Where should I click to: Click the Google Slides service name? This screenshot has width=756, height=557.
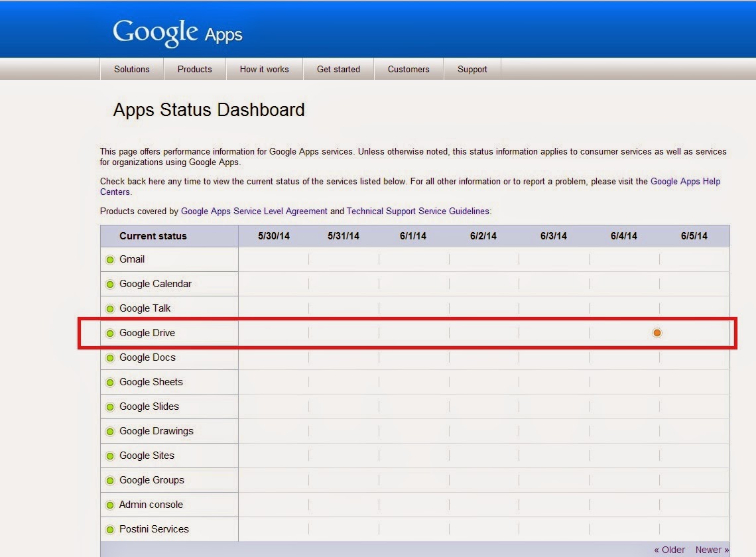149,406
